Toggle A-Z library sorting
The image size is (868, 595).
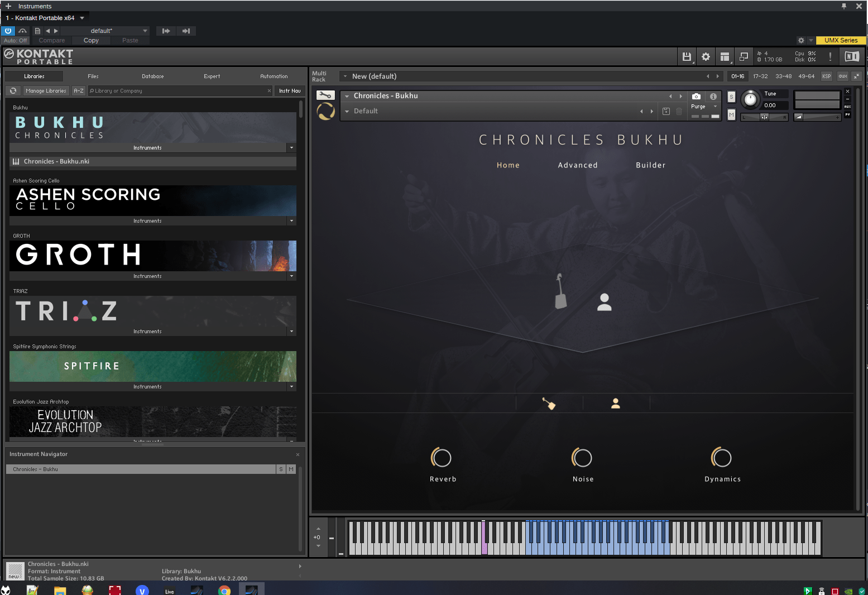pos(79,90)
